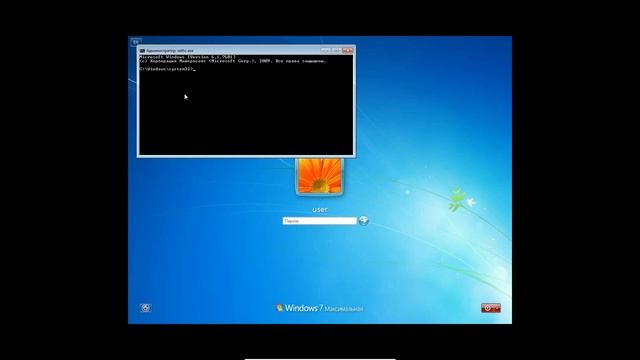Click the command prompt title bar text
640x360 pixels.
coord(170,51)
